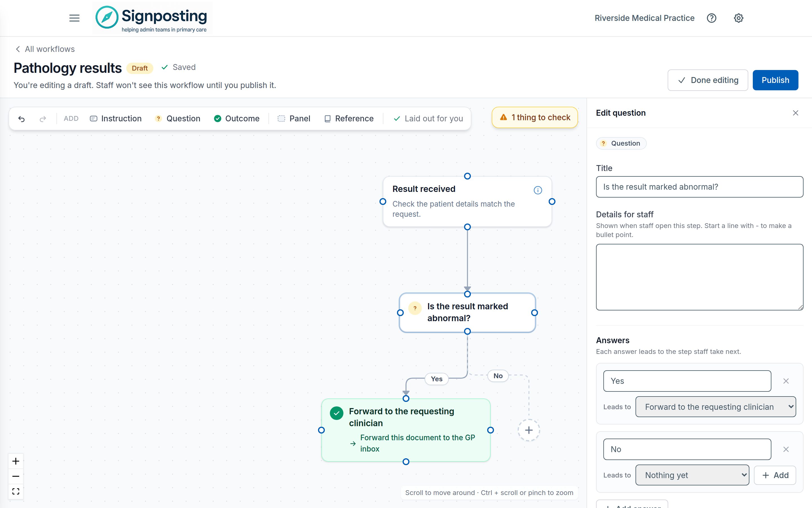812x508 pixels.
Task: Open the Nothing yet Leads to dropdown
Action: (692, 475)
